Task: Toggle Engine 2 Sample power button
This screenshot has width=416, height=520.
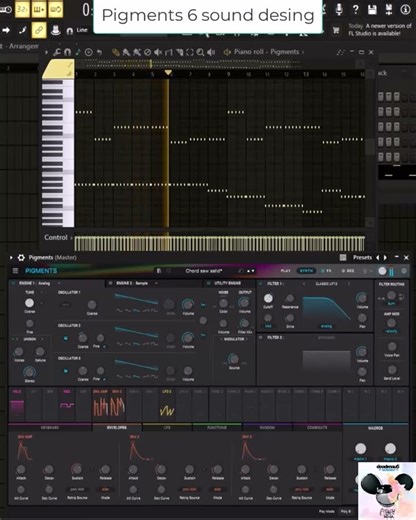Action: coord(110,283)
